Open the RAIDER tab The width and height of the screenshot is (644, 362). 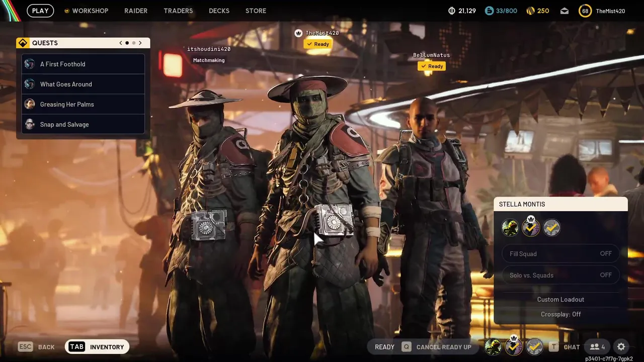pyautogui.click(x=136, y=11)
